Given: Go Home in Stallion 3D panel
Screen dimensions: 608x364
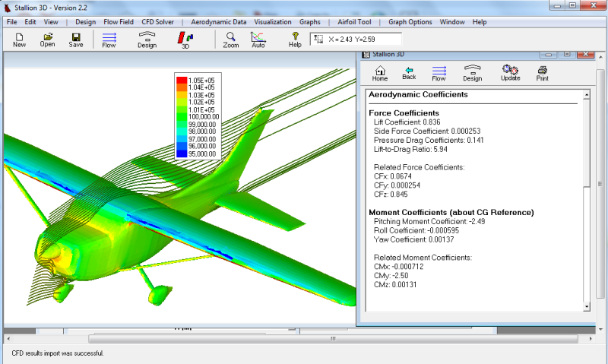Looking at the screenshot, I should click(x=380, y=73).
